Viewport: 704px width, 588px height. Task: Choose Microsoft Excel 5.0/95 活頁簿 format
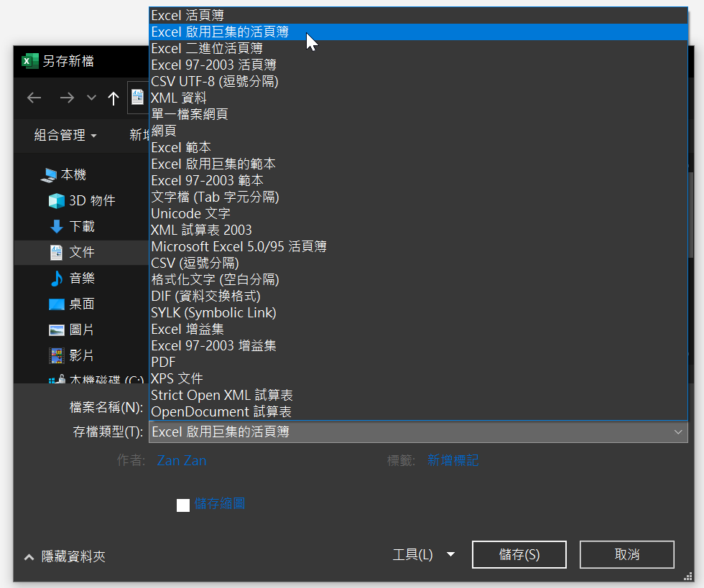[418, 246]
